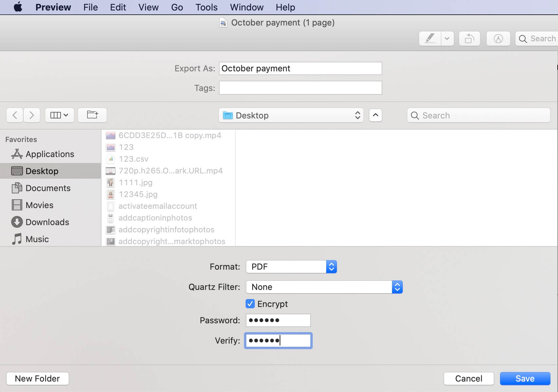
Task: Select Movies in the Favorites sidebar
Action: [x=39, y=205]
